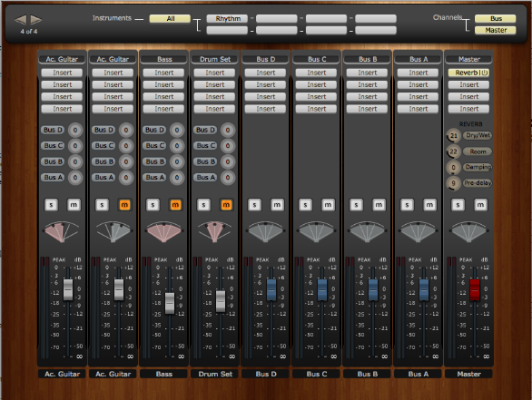The width and height of the screenshot is (532, 400).
Task: Go to next mixer page arrow
Action: tap(36, 20)
